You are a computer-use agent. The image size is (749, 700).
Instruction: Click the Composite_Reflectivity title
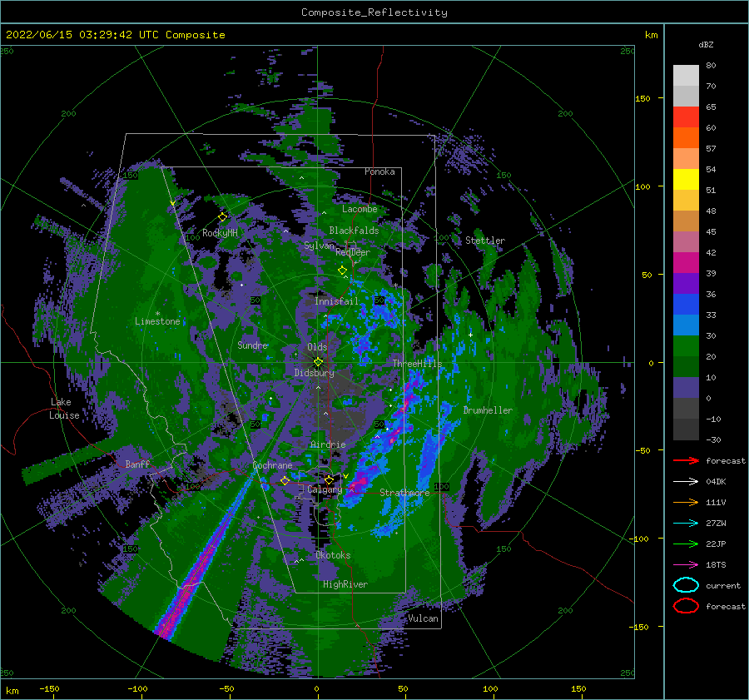[374, 12]
